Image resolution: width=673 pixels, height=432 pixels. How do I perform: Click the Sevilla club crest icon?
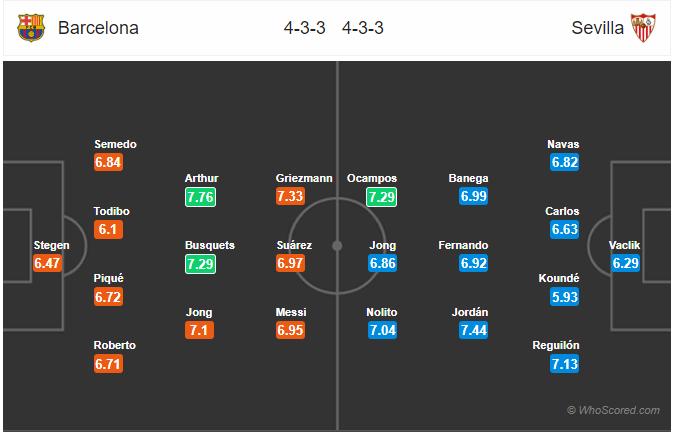coord(643,28)
